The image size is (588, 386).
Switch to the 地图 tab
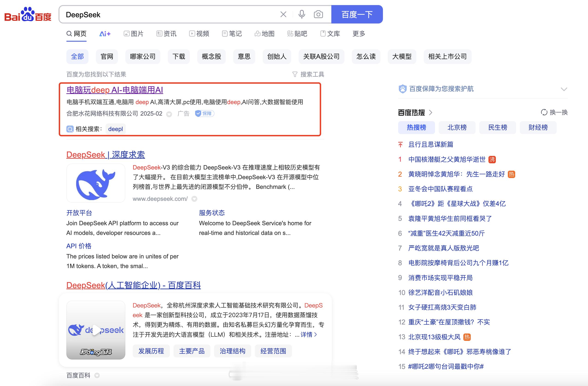point(265,34)
